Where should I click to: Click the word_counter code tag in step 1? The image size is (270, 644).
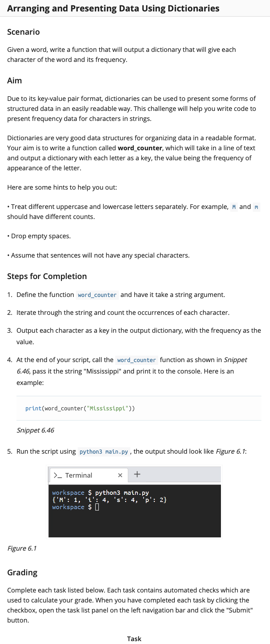point(97,295)
